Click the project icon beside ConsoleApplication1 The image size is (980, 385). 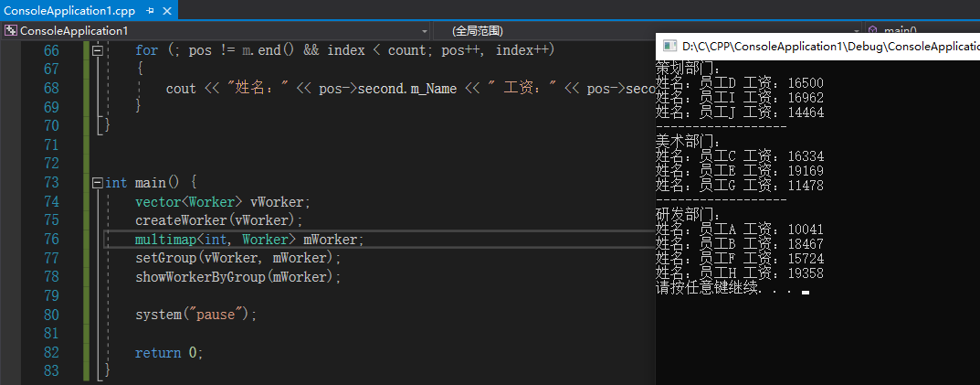pos(11,31)
